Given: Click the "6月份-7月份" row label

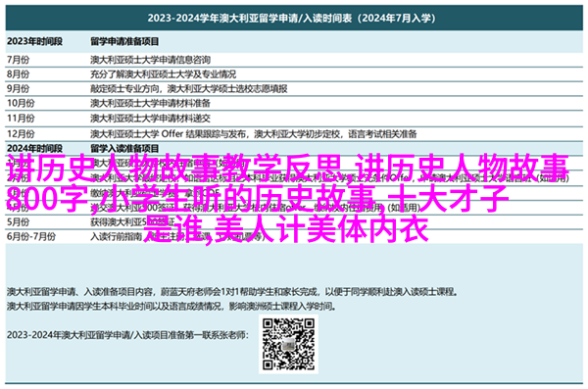Looking at the screenshot, I should coord(31,237).
